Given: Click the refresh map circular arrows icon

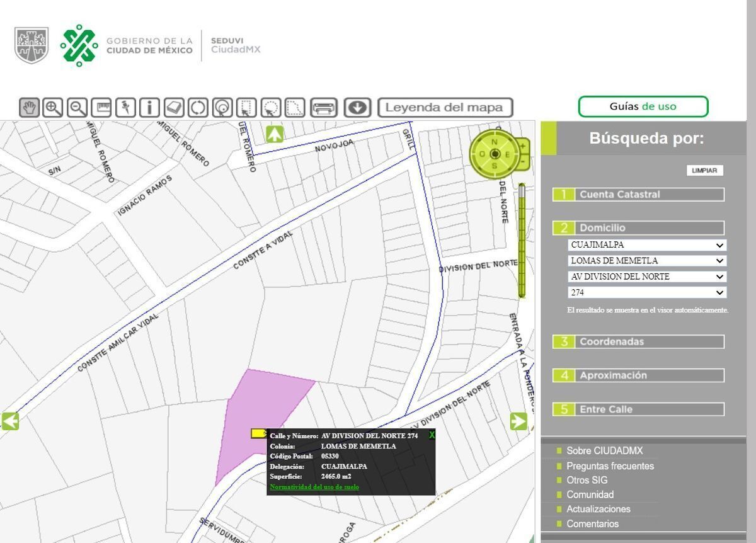Looking at the screenshot, I should coord(198,108).
